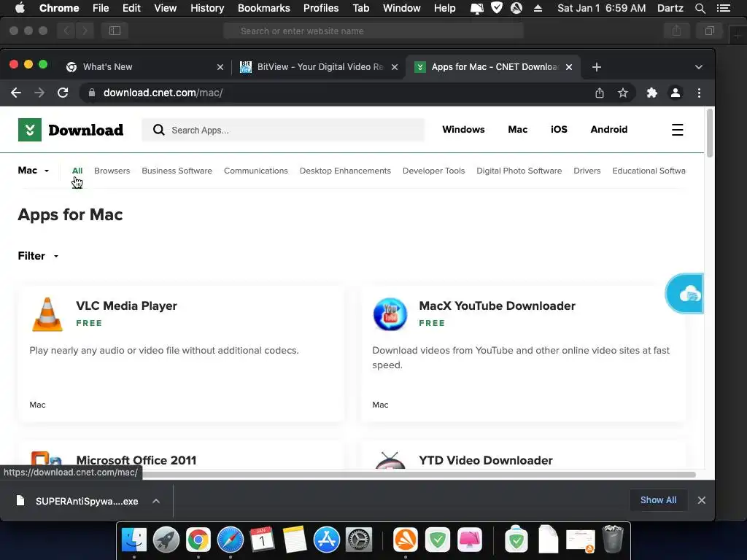Open Chrome three-dot menu
This screenshot has width=747, height=560.
coord(699,93)
